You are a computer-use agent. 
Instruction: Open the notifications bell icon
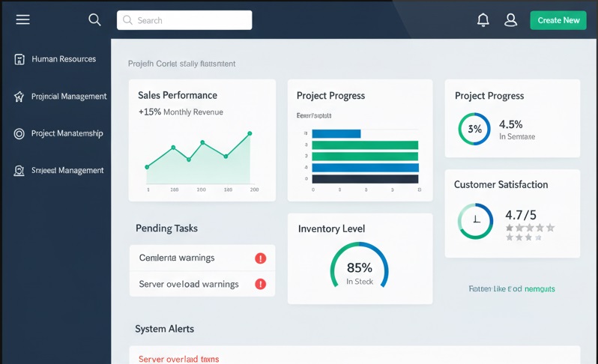click(483, 20)
